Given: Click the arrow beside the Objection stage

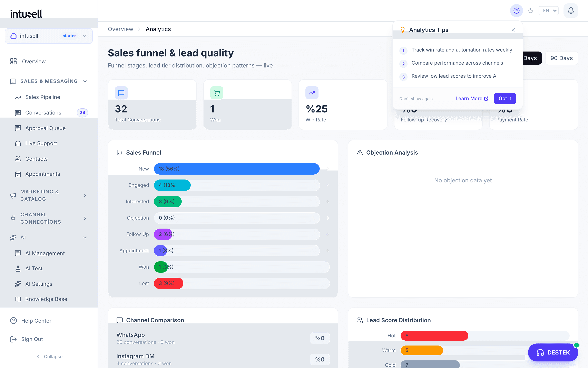Looking at the screenshot, I should coord(327,218).
